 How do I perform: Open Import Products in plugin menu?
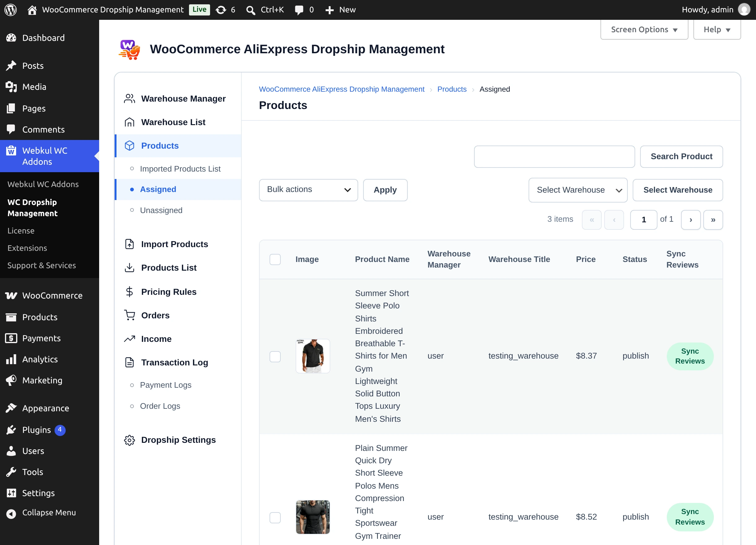click(174, 244)
